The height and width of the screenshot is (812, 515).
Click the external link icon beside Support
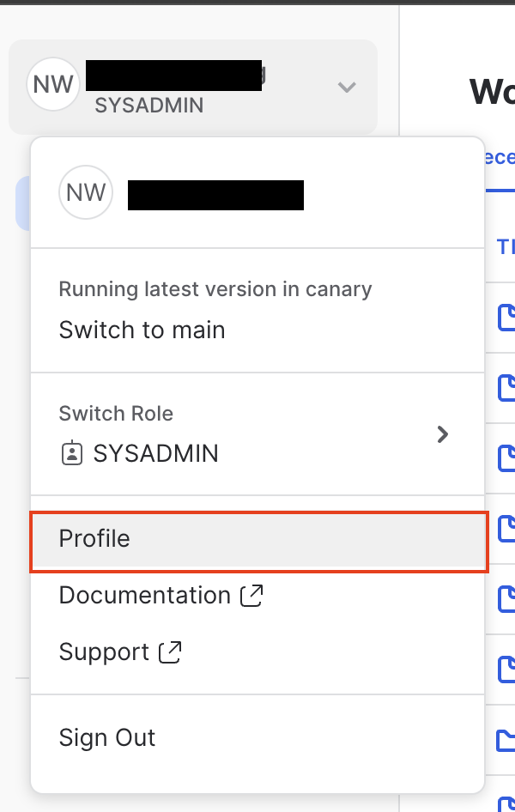[x=172, y=652]
